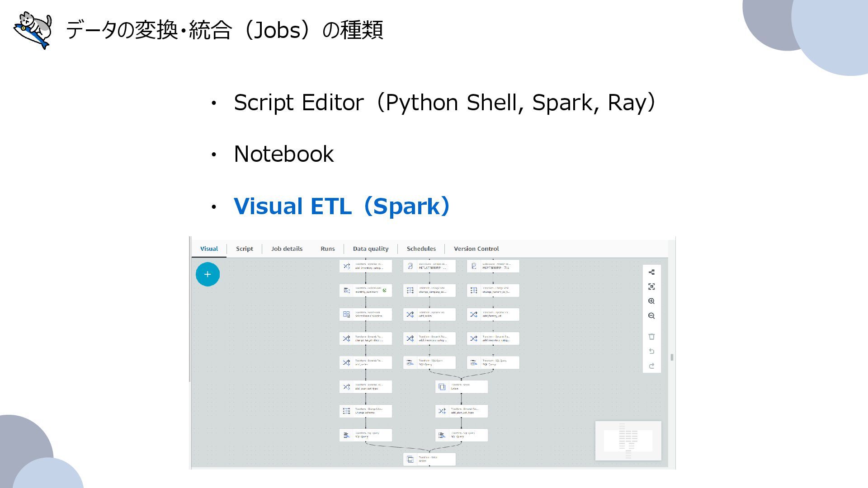Click the canvas minimap thumbnail
The image size is (868, 488).
click(628, 441)
